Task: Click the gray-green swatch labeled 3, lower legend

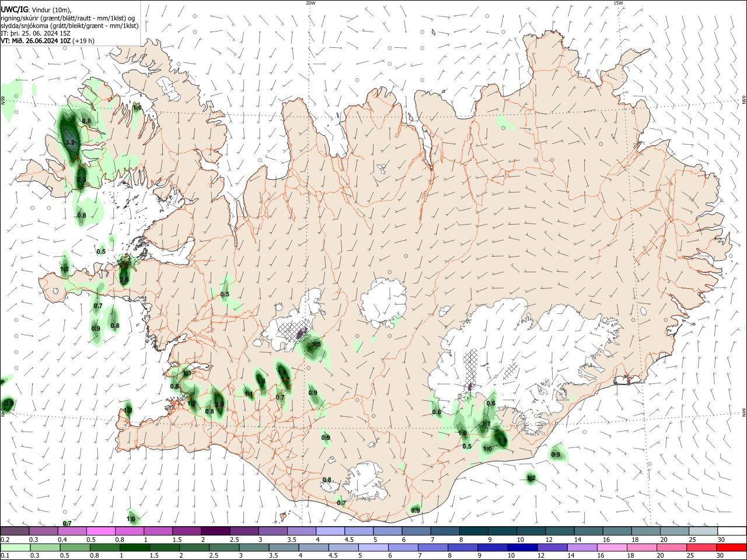Action: 253,548
